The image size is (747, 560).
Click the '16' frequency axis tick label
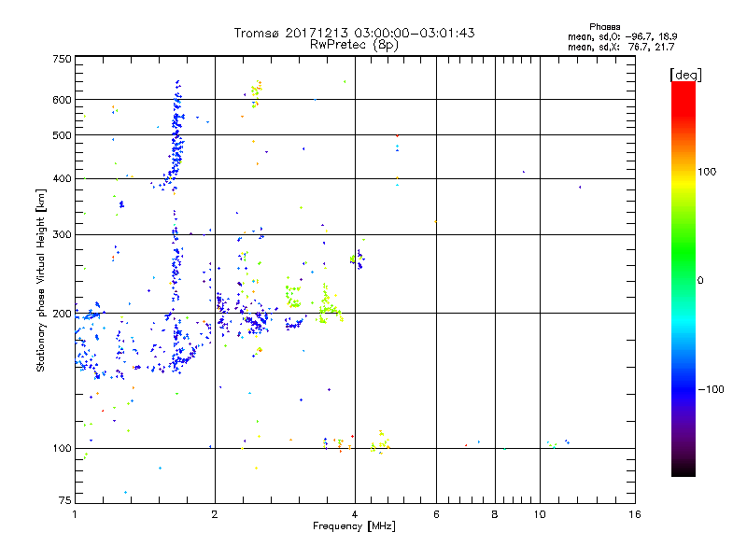[635, 514]
